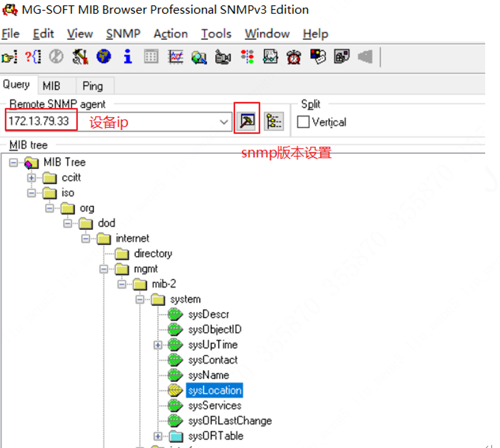Screen dimensions: 500x448
Task: Open the Tools menu
Action: tap(216, 34)
